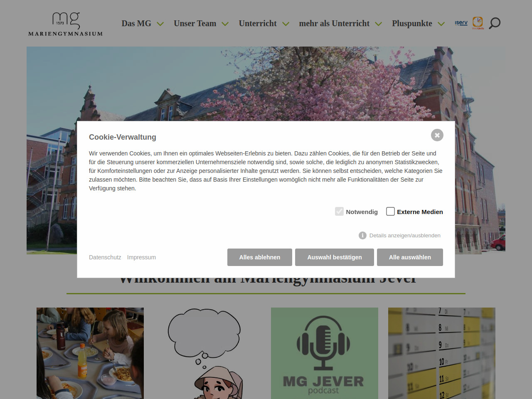The image size is (532, 399).
Task: Expand the Pluspunkte menu chevron
Action: [441, 24]
